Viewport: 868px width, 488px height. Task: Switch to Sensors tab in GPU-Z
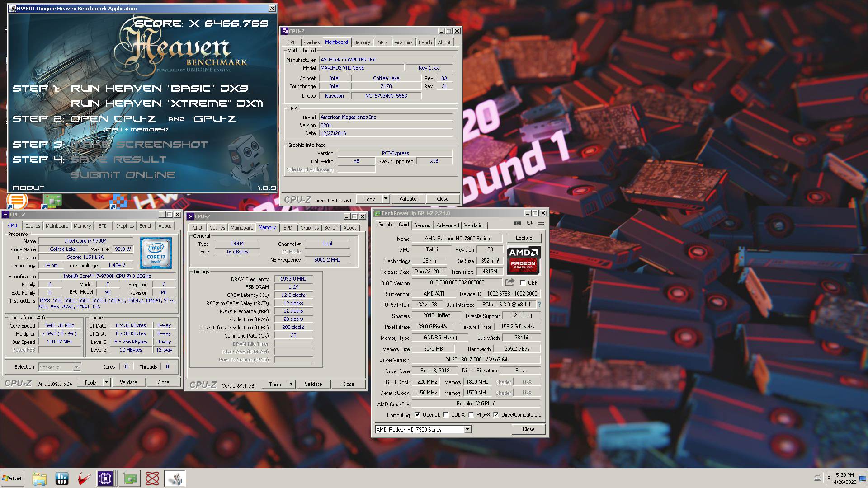pyautogui.click(x=423, y=225)
